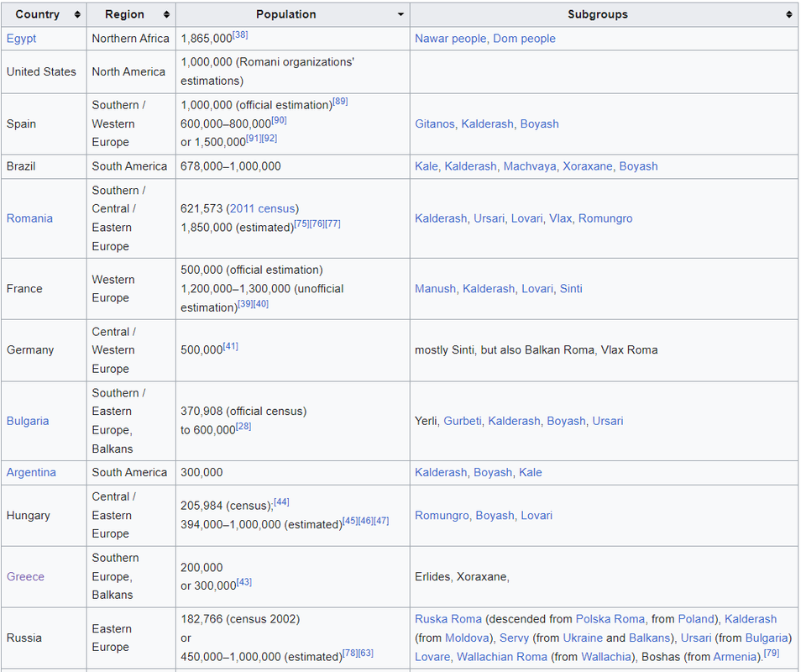
Task: Select the mostly Sinti subgroup cell
Action: [x=604, y=350]
